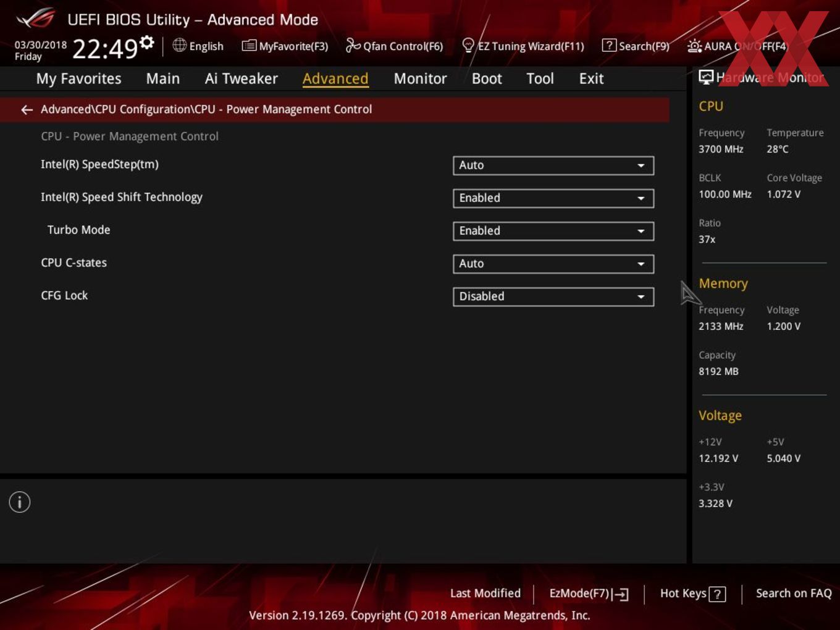840x630 pixels.
Task: Click the Search on FAQ link
Action: click(794, 593)
